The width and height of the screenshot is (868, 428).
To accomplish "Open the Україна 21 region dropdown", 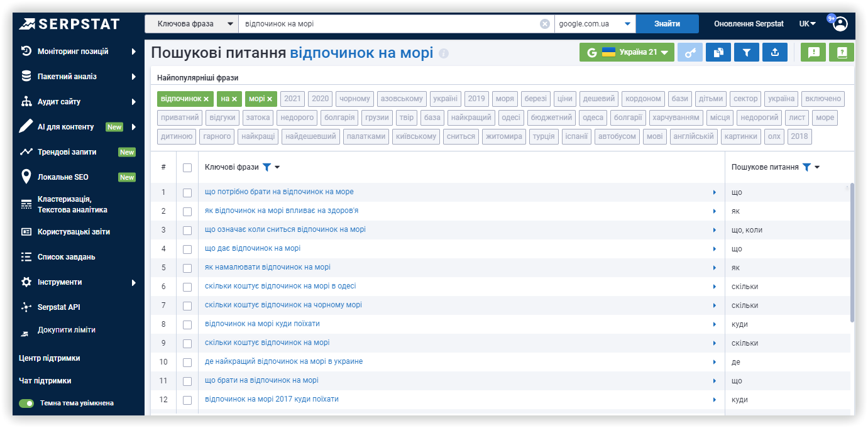I will coord(627,53).
